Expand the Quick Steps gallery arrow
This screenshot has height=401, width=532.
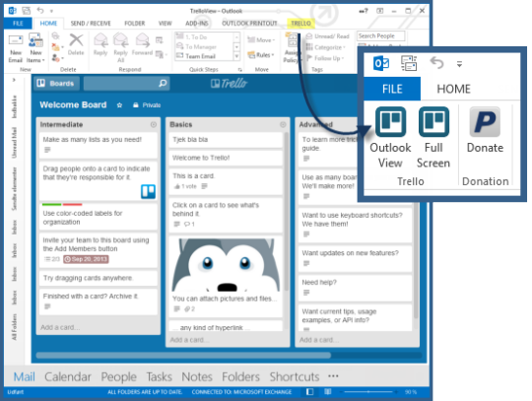tap(236, 56)
